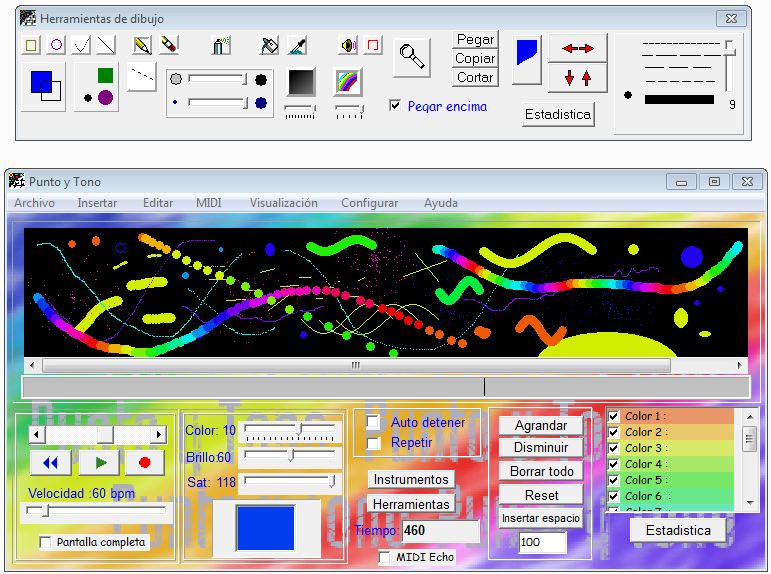Open the Archivo menu

[x=34, y=203]
